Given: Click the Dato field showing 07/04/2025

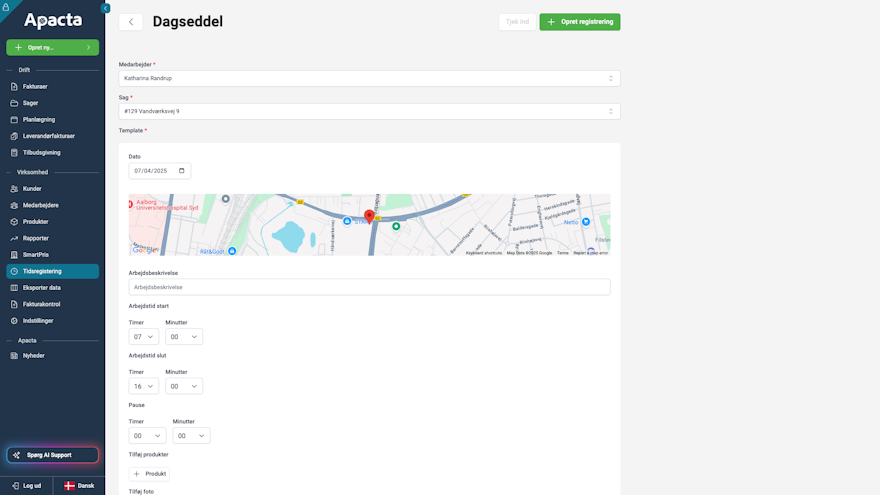Looking at the screenshot, I should point(159,171).
